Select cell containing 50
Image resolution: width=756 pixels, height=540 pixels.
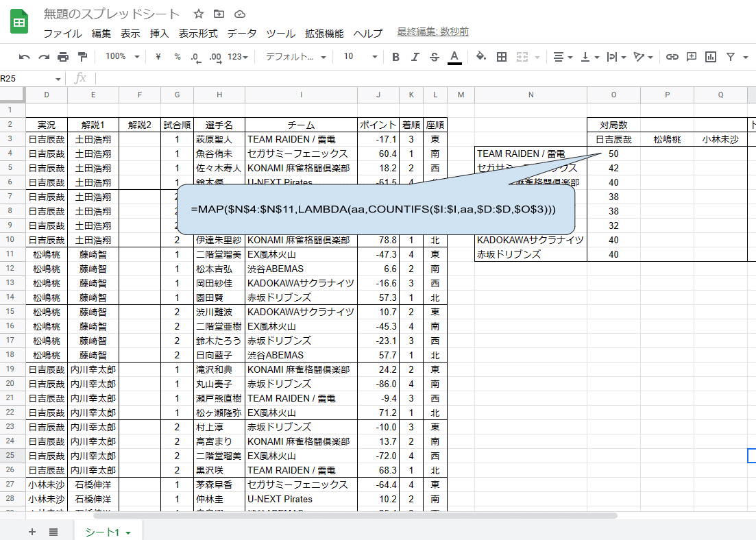click(x=613, y=154)
